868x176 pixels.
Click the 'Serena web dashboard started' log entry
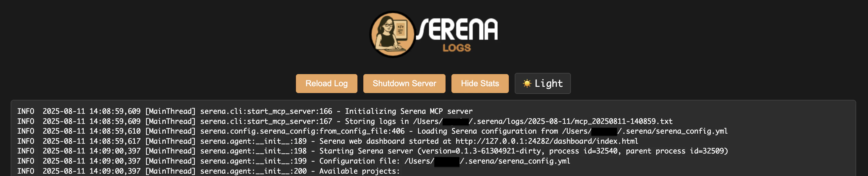(328, 141)
